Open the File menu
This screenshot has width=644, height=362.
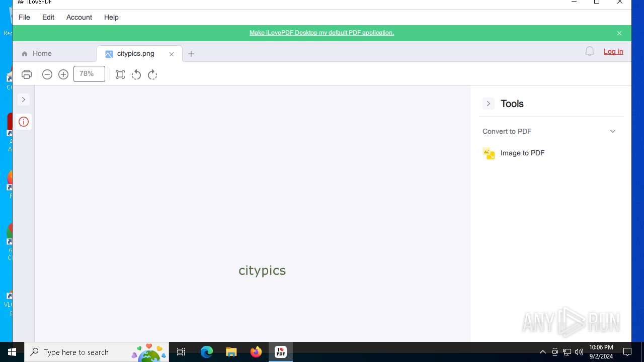pyautogui.click(x=24, y=17)
